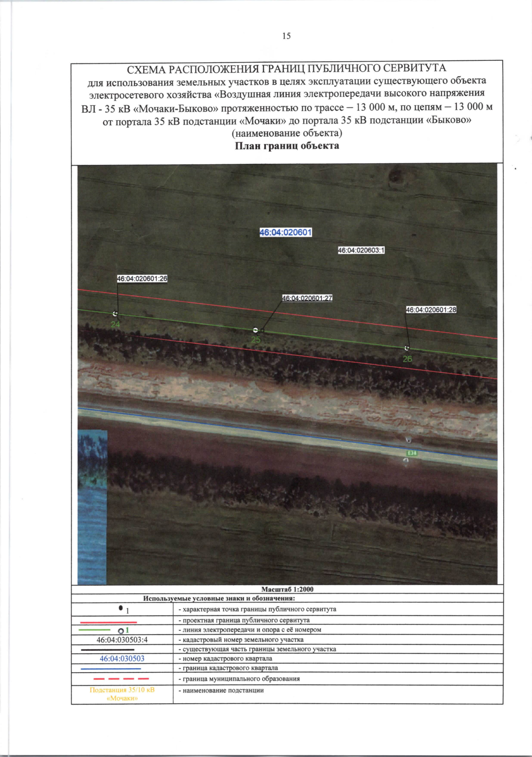This screenshot has width=532, height=757.
Task: Select parcel label 46:04:020601:26
Action: pyautogui.click(x=142, y=279)
